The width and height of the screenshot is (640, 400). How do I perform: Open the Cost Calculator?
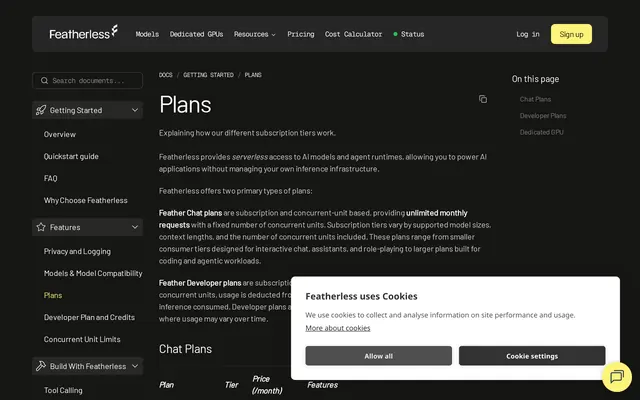[353, 34]
